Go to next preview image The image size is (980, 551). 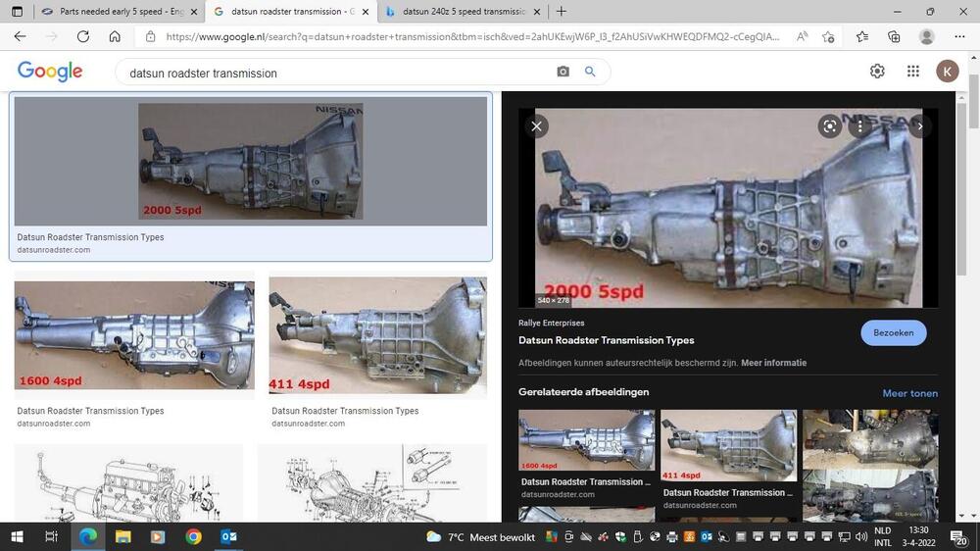pos(920,126)
